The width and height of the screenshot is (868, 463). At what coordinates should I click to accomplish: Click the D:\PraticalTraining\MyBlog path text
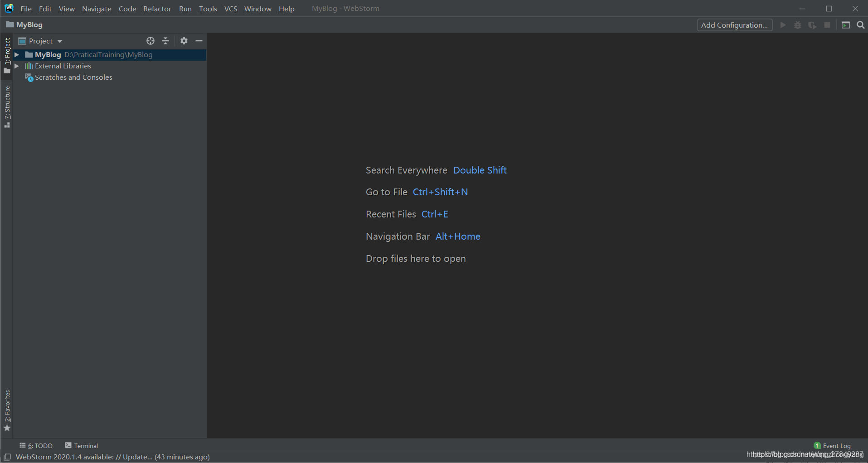click(108, 54)
